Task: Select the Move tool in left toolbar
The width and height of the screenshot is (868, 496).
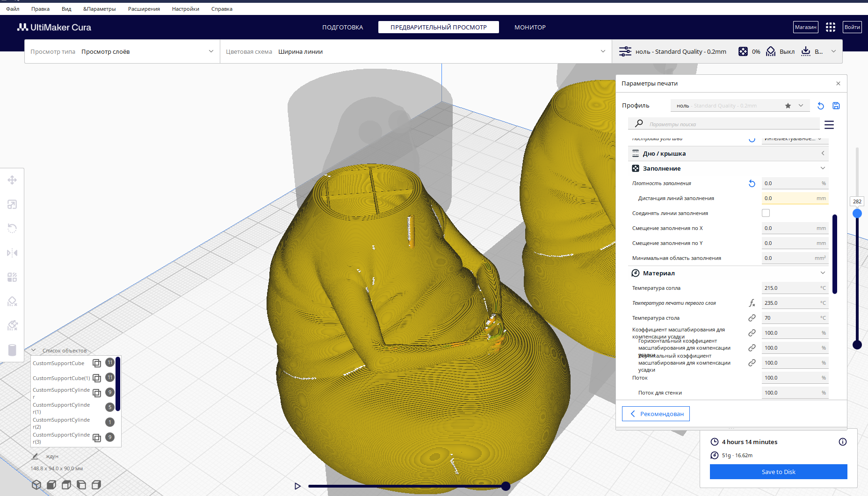Action: tap(12, 180)
